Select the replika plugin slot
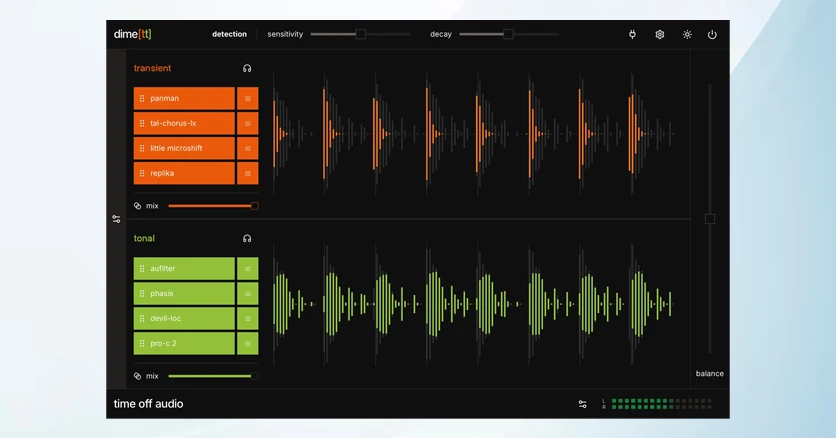 coord(184,173)
